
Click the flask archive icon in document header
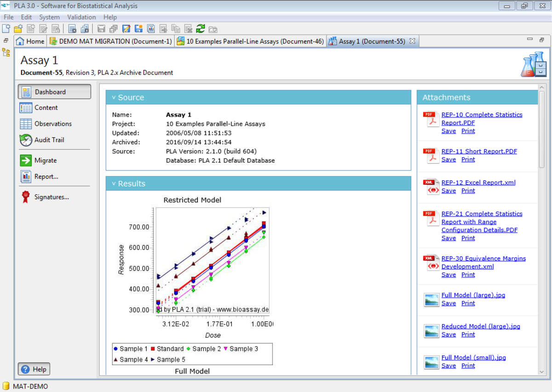(x=534, y=65)
